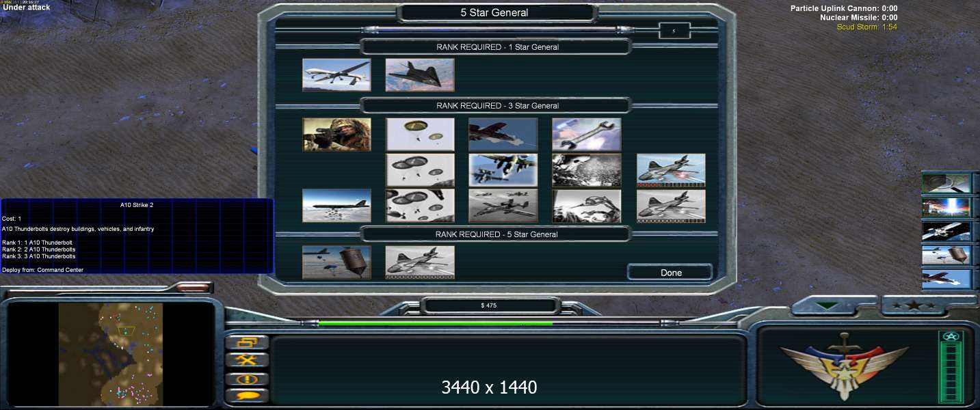Select the colored gunship promotion in rank 3
The width and height of the screenshot is (980, 410).
point(671,170)
